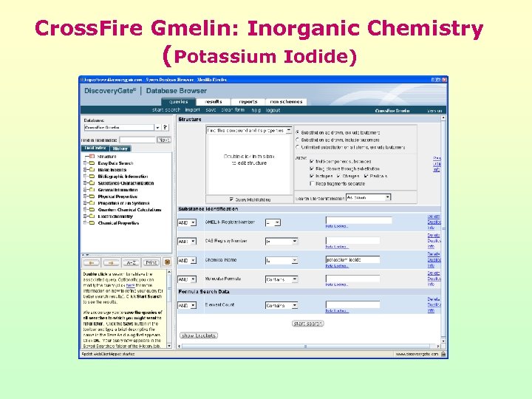The image size is (532, 399).
Task: Click the Delete link for Chemical Name row
Action: coord(434,254)
